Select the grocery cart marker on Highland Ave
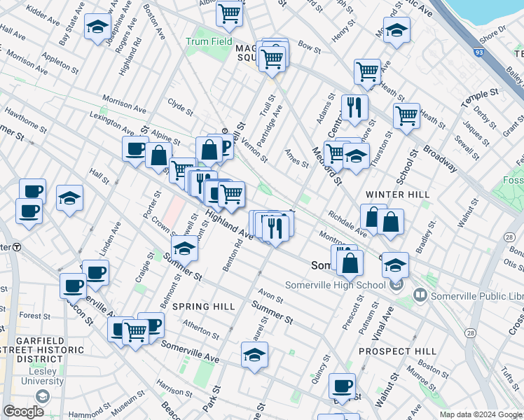Image resolution: width=524 pixels, height=420 pixels. coord(231,195)
